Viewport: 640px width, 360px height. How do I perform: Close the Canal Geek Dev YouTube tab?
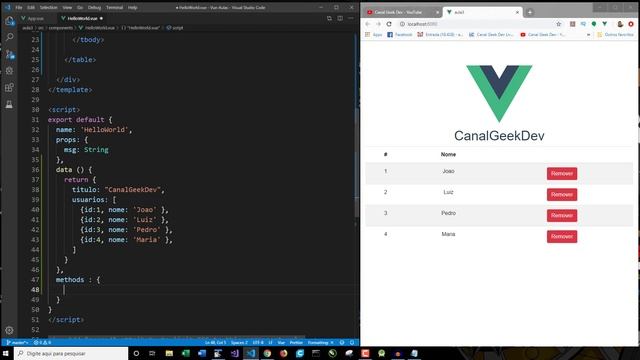[x=437, y=12]
